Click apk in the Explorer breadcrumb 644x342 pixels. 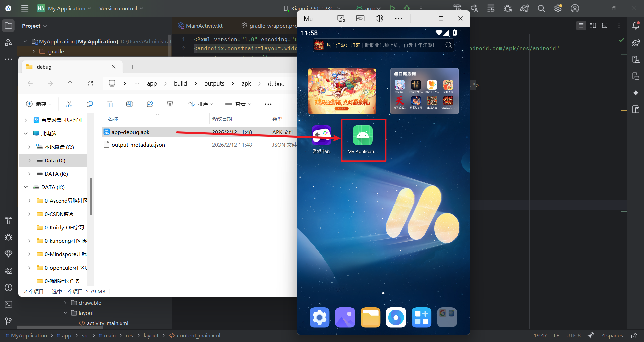coord(246,83)
